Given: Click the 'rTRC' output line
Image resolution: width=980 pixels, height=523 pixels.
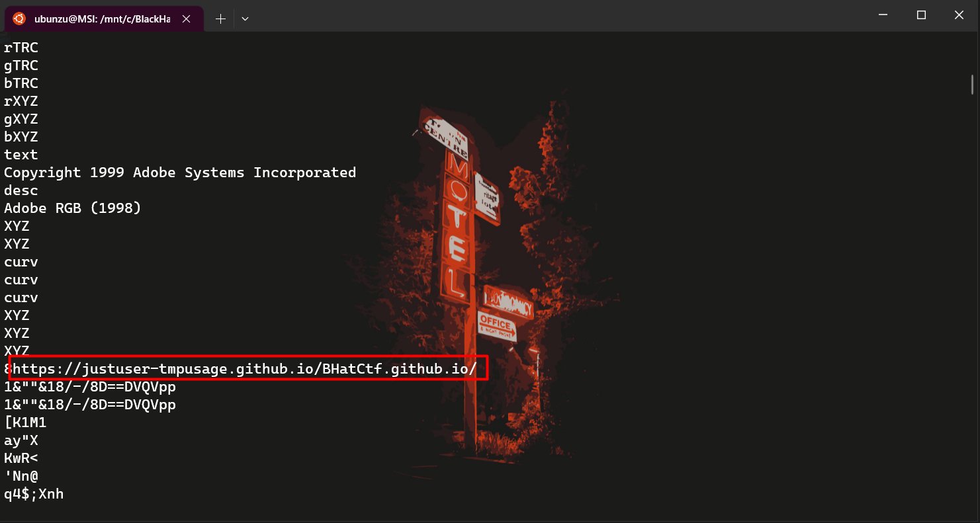Looking at the screenshot, I should pos(21,48).
